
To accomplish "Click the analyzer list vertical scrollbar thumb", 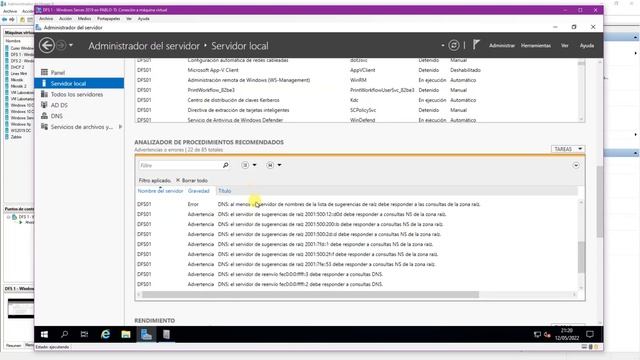I will 581,257.
